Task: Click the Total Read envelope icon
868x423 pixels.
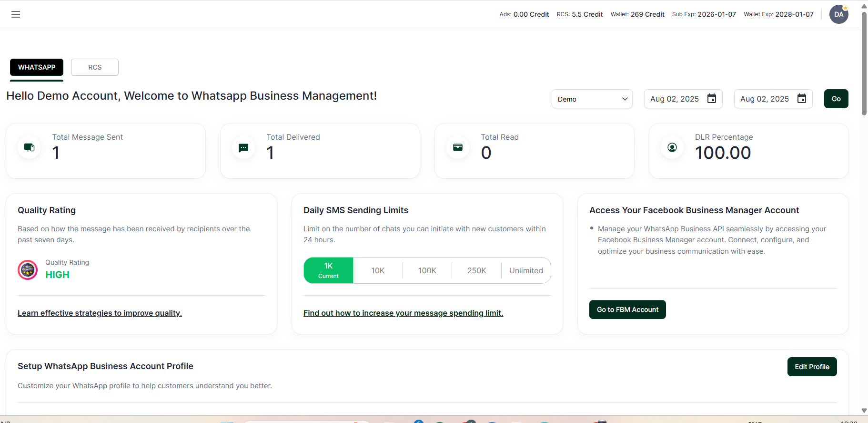Action: 458,148
